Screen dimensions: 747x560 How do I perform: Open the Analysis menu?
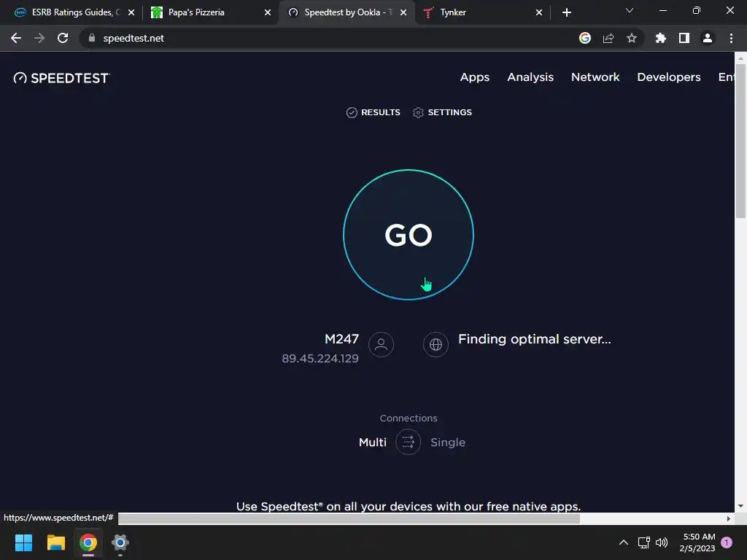530,77
